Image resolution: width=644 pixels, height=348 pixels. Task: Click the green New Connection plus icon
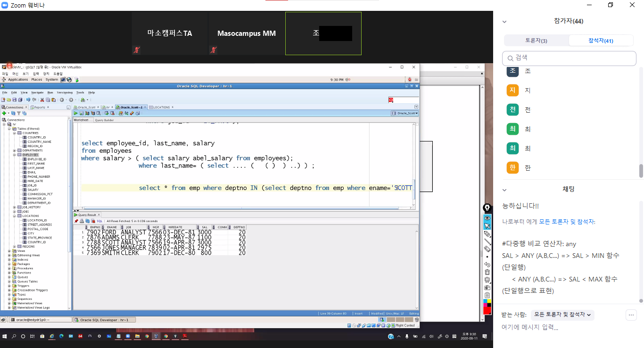tap(3, 113)
